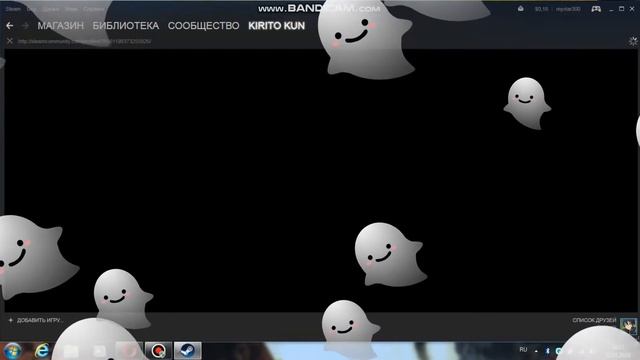Image resolution: width=640 pixels, height=360 pixels.
Task: Open the МАГАЗИН tab
Action: coord(60,26)
